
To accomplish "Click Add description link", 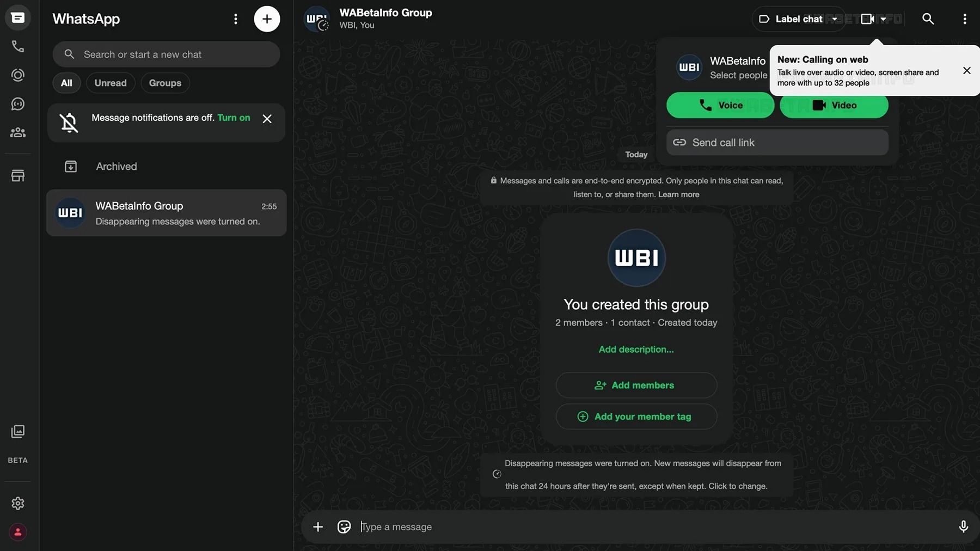I will click(636, 350).
